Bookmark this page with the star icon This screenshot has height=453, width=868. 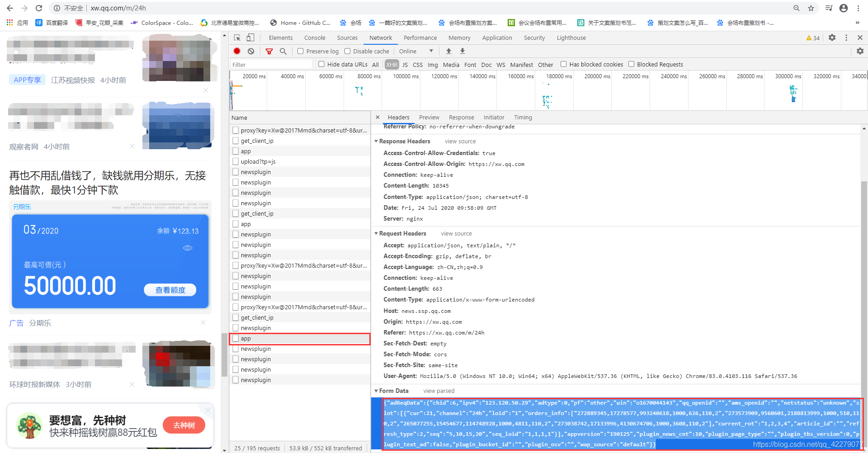[x=811, y=8]
